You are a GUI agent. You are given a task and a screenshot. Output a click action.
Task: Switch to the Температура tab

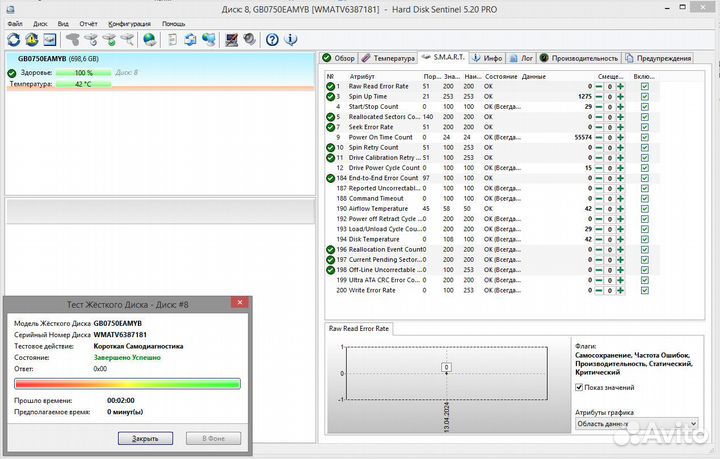coord(389,58)
